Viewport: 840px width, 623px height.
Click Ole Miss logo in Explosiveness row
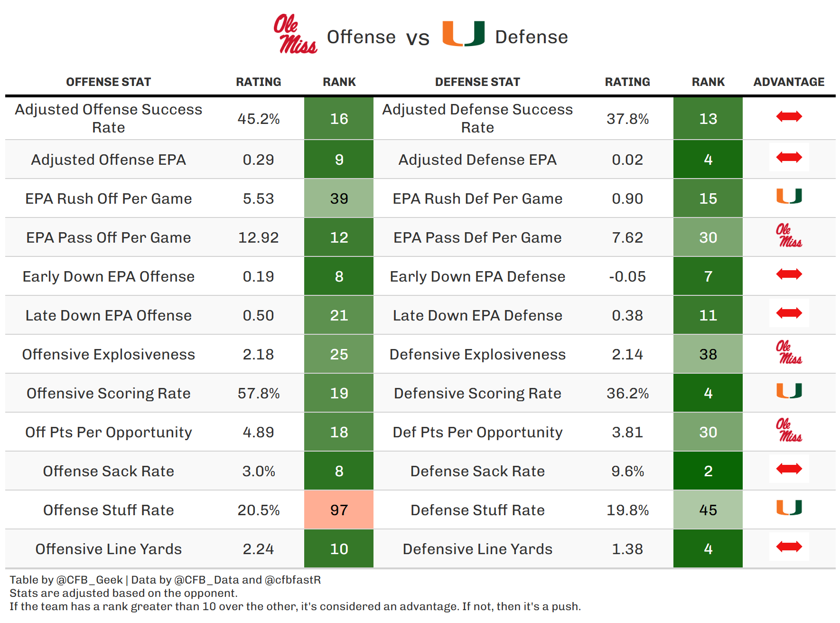(789, 352)
